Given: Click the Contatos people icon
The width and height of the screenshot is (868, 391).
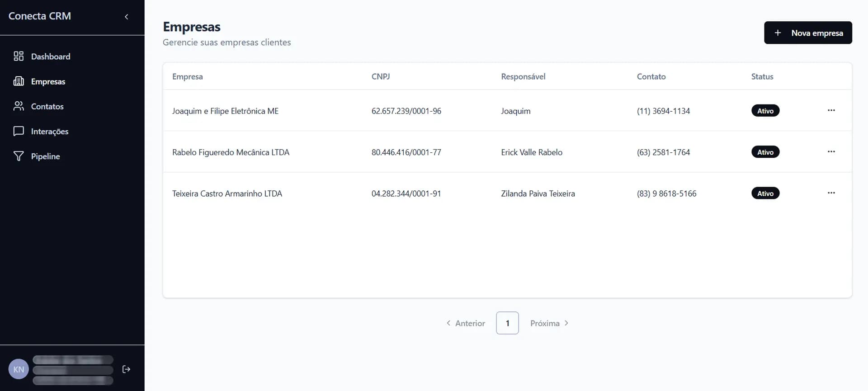Looking at the screenshot, I should point(19,106).
